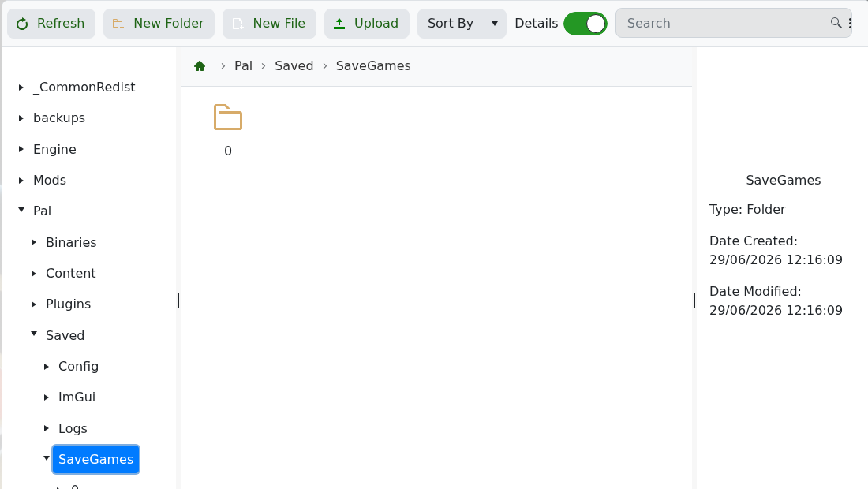Image resolution: width=868 pixels, height=489 pixels.
Task: Open the Upload dialog
Action: (366, 24)
